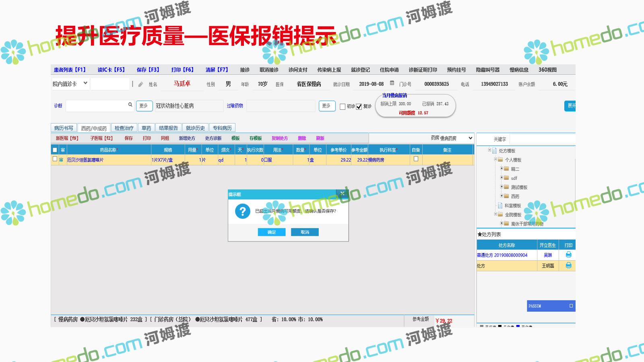
Task: Maximize the PASSIM floating panel
Action: (571, 306)
